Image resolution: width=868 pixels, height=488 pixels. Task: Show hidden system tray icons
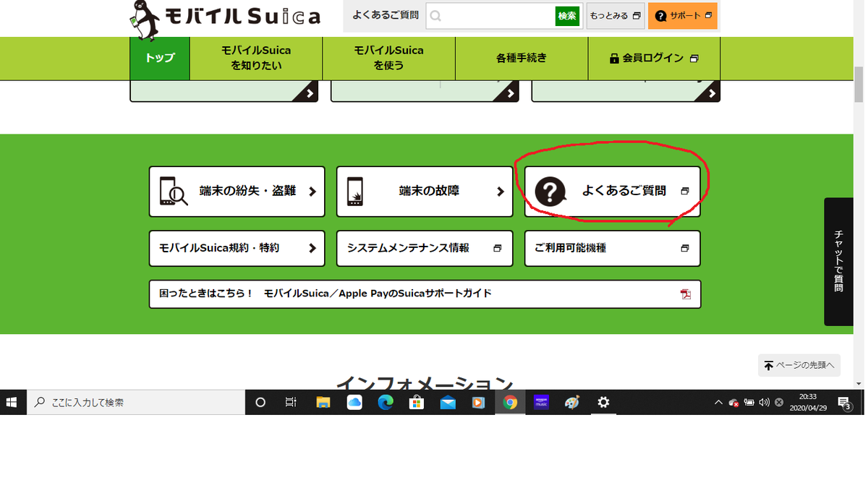pyautogui.click(x=718, y=403)
